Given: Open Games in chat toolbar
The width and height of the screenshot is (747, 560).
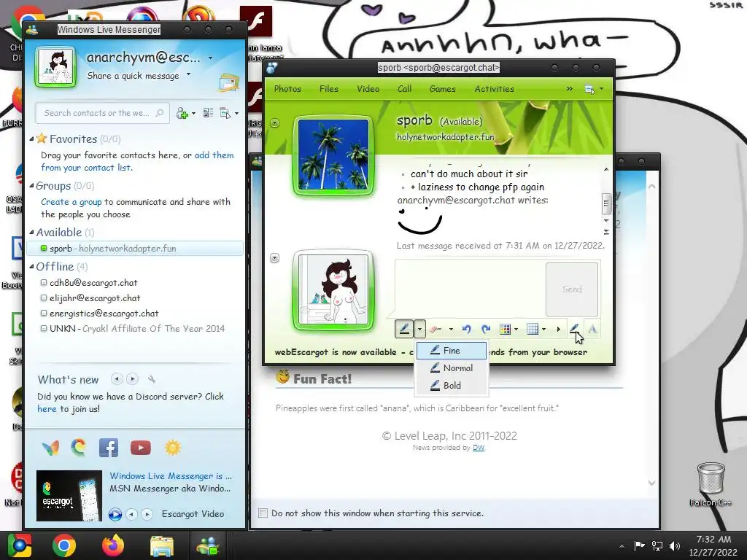Looking at the screenshot, I should 442,88.
